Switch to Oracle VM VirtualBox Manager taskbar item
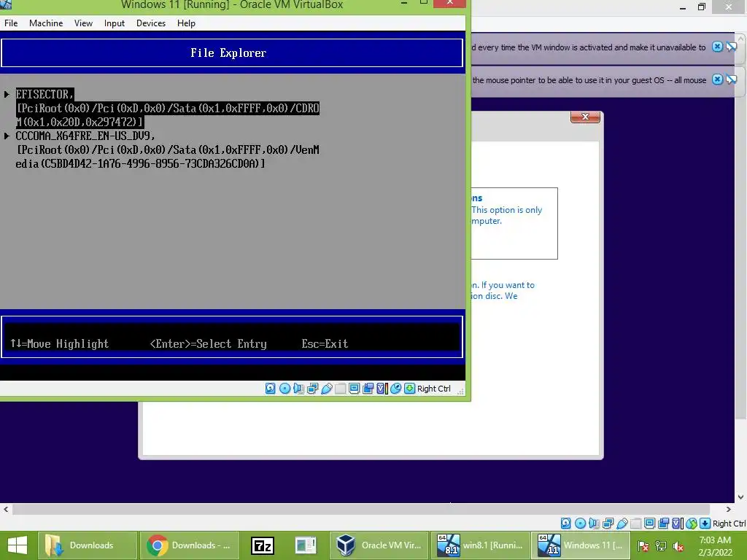The image size is (747, 560). click(379, 545)
